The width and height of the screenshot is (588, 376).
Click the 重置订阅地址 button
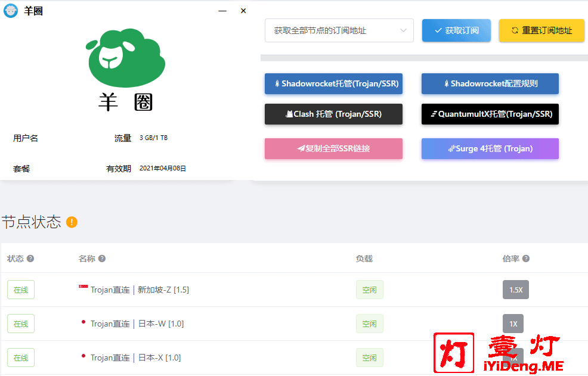[x=541, y=30]
